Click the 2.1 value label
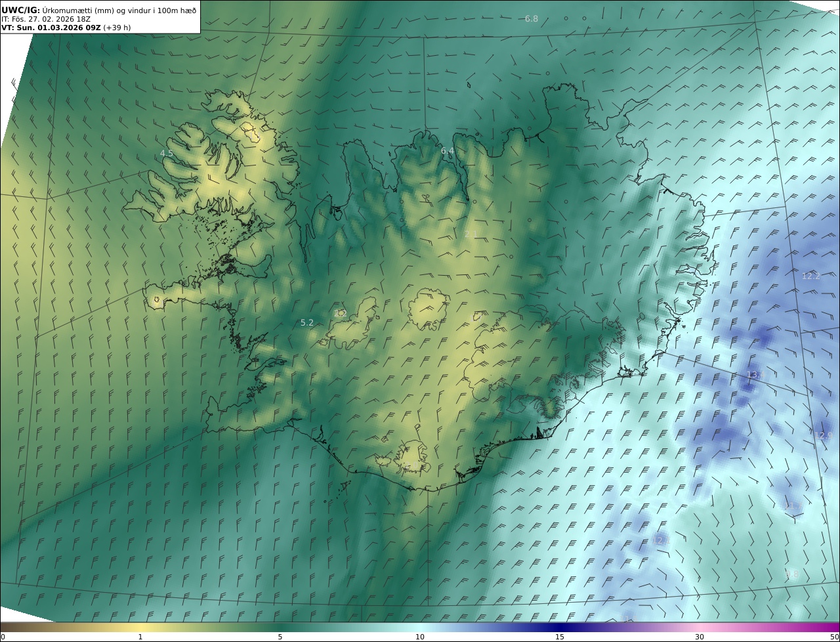 [x=471, y=234]
